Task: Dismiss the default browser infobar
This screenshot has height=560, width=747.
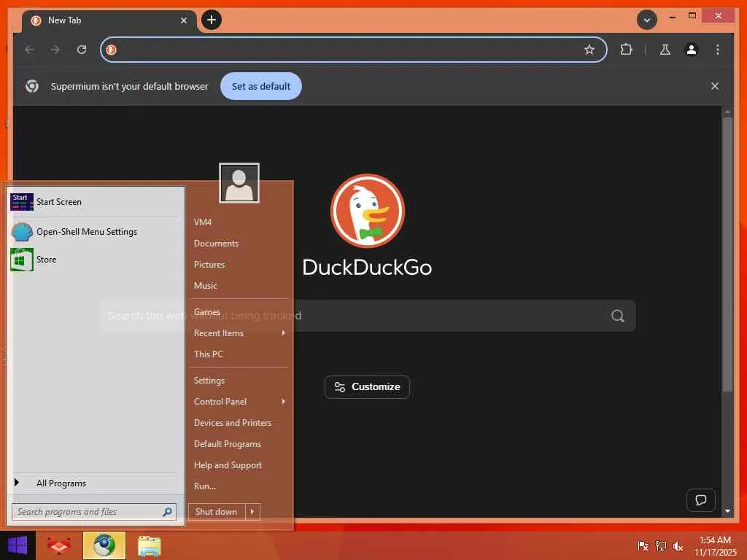Action: click(x=715, y=86)
